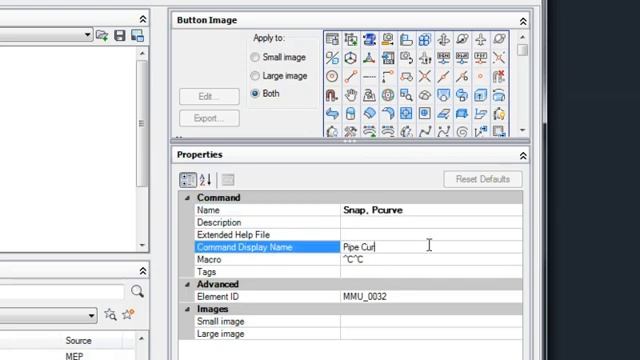Image resolution: width=640 pixels, height=360 pixels.
Task: Select the cylinder button image
Action: (x=351, y=113)
